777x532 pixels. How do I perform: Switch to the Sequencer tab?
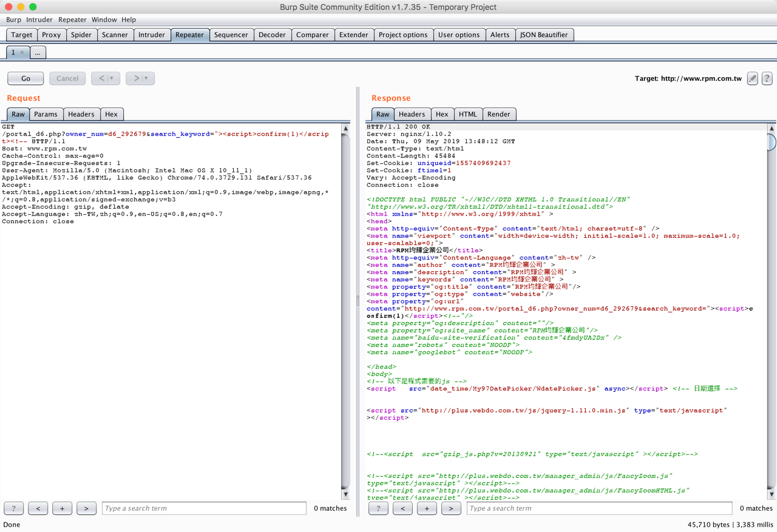click(x=231, y=35)
